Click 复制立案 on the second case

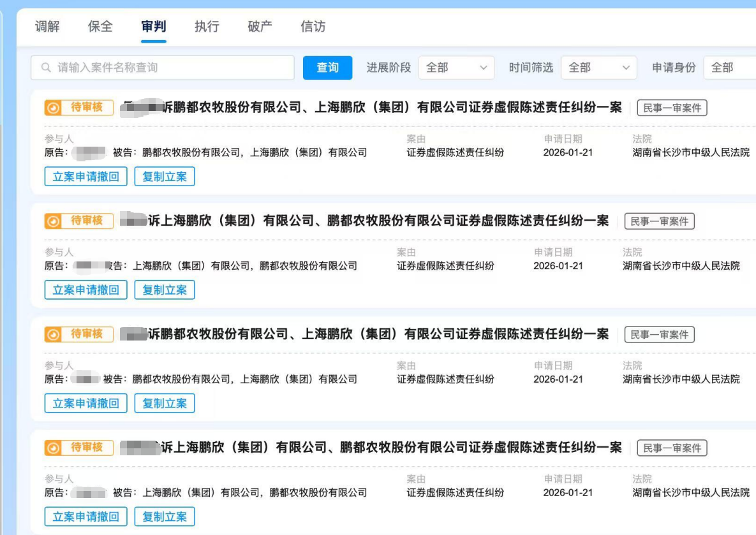[165, 289]
